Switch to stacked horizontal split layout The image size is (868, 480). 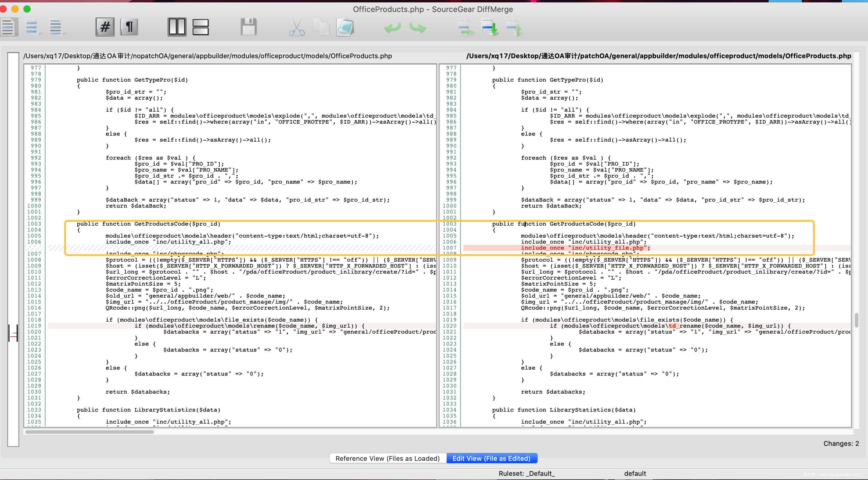[x=200, y=27]
